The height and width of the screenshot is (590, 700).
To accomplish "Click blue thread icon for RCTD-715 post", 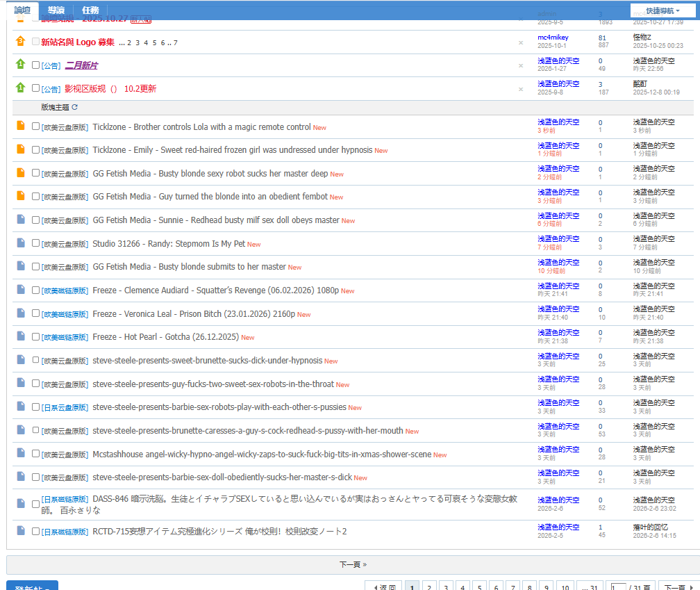I will point(21,531).
